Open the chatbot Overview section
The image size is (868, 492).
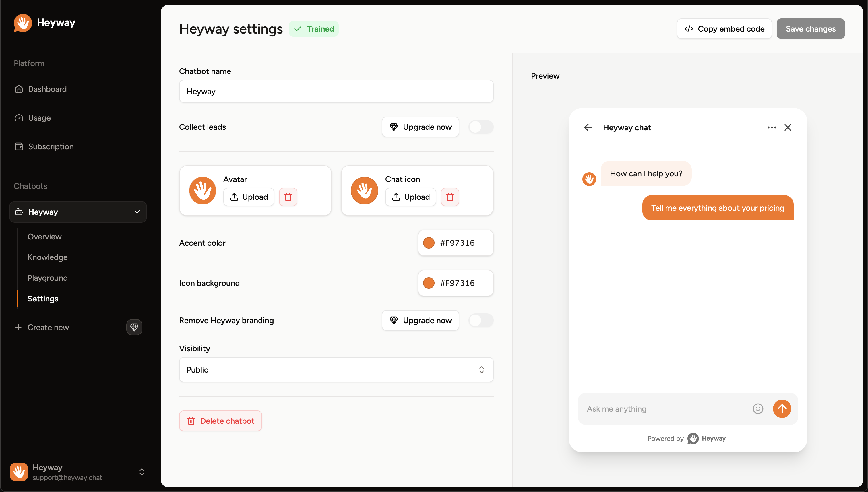coord(44,237)
